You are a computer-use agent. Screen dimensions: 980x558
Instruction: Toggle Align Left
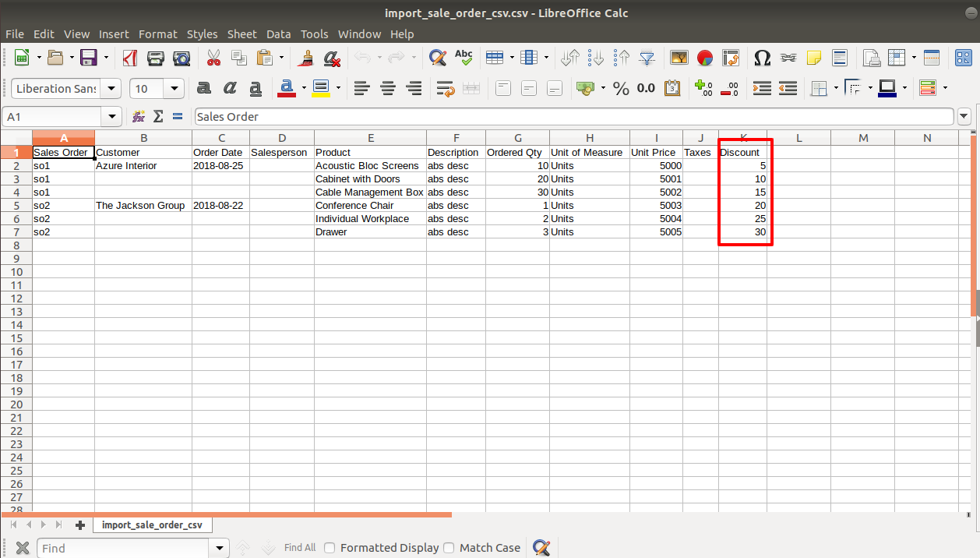[x=361, y=88]
